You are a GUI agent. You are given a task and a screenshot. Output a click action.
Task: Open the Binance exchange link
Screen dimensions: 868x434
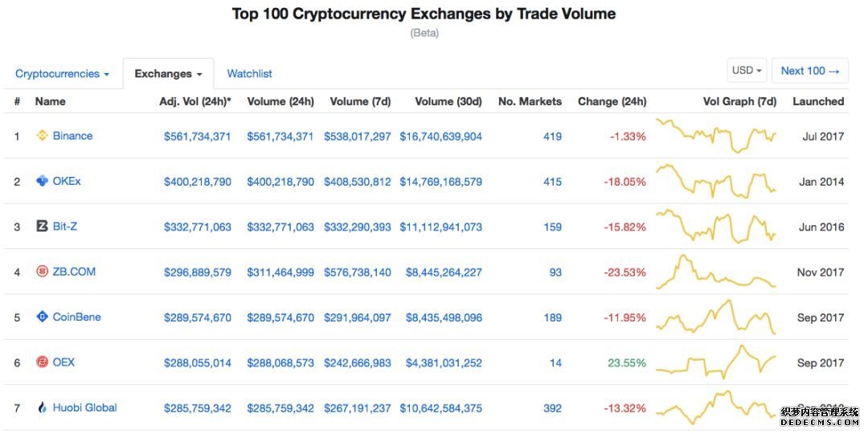pos(72,136)
